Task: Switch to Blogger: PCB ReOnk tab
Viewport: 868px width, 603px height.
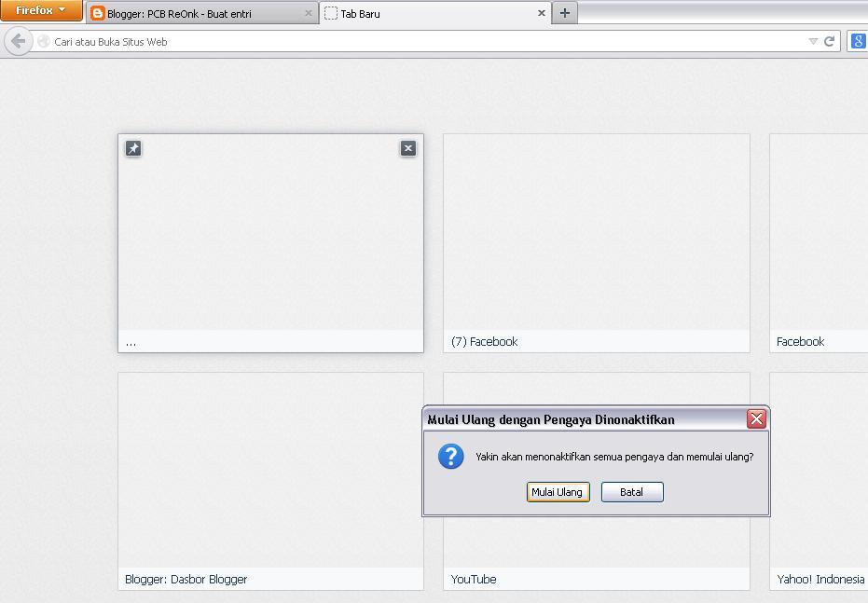Action: (201, 14)
